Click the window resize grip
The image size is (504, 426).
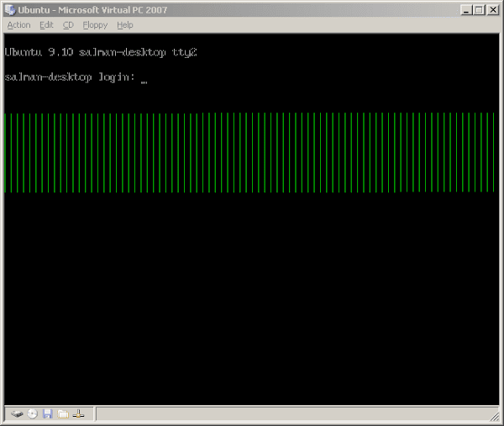(x=494, y=417)
